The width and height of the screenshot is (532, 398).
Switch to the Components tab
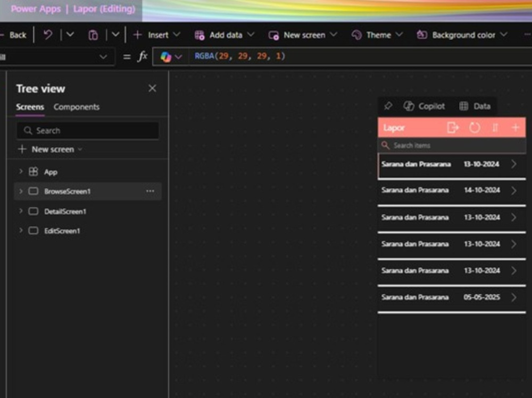click(76, 107)
